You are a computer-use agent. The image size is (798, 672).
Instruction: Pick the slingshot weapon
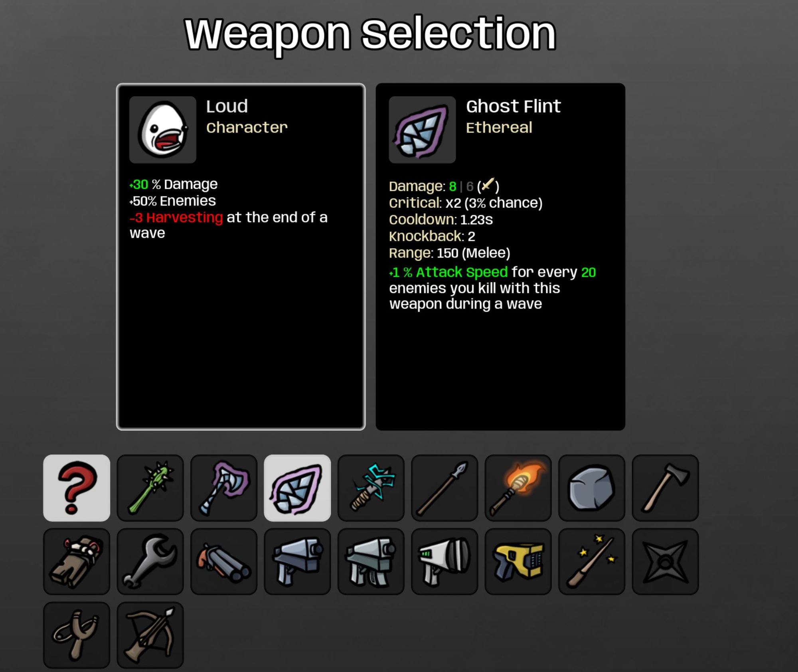click(77, 635)
